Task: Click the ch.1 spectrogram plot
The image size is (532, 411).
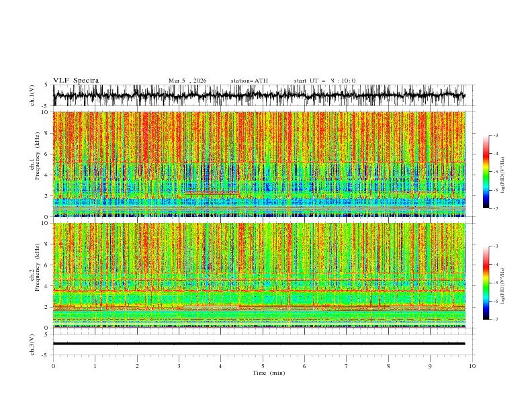Action: pos(259,164)
